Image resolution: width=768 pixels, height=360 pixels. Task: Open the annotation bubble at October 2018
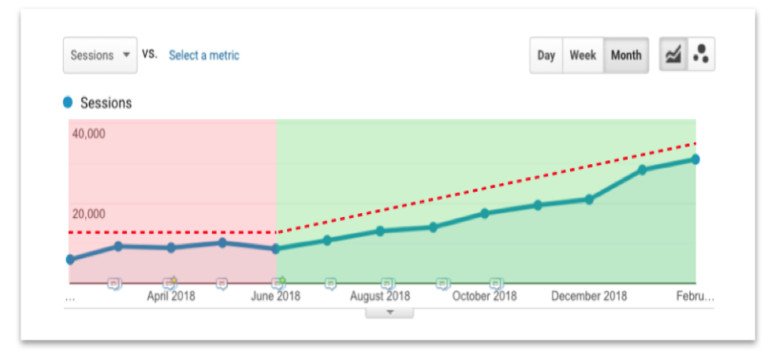pyautogui.click(x=497, y=283)
